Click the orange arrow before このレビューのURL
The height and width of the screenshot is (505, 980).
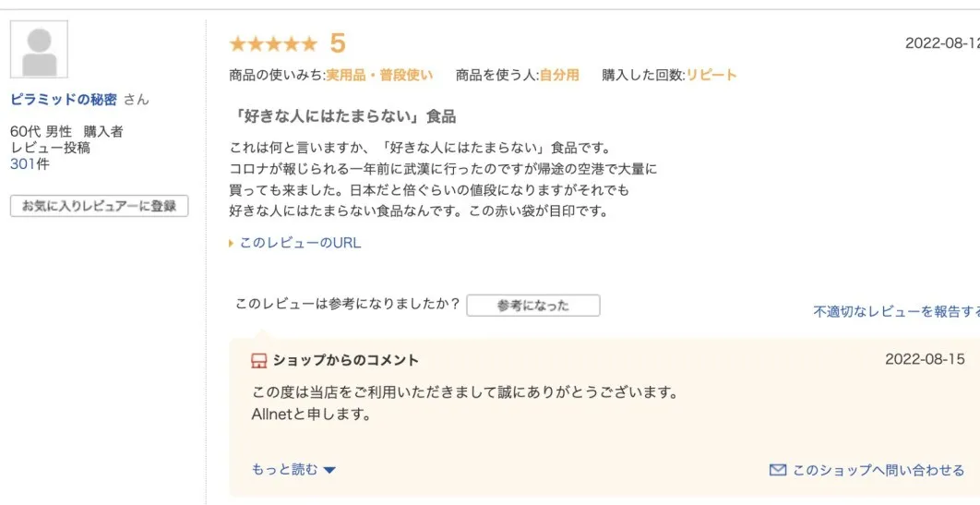(232, 243)
